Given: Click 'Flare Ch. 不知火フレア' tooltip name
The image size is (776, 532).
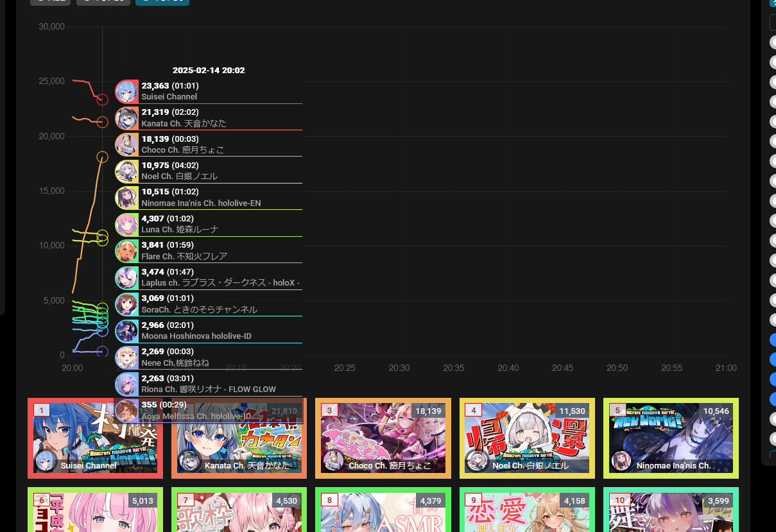Looking at the screenshot, I should (x=184, y=257).
